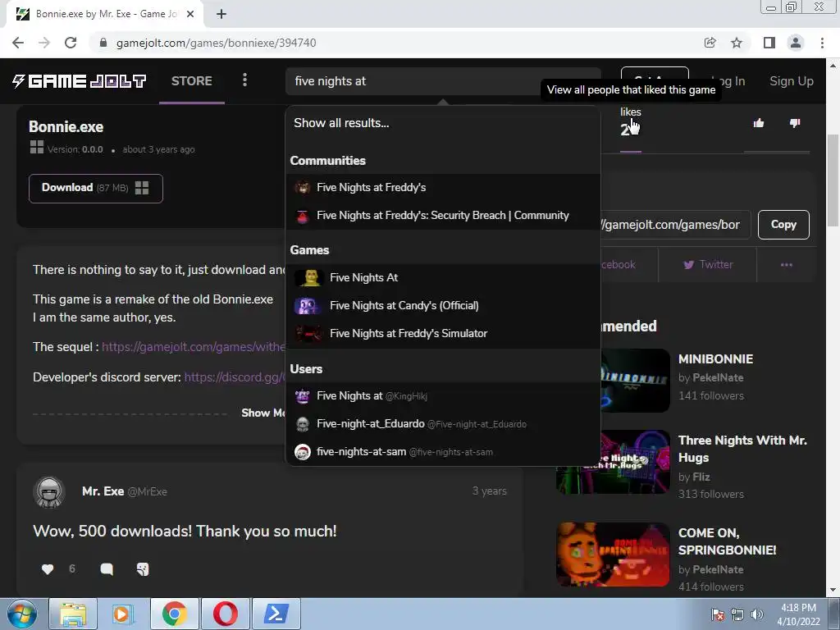Open user five-nights-at-sam result
Screen dimensions: 840x630
point(442,452)
